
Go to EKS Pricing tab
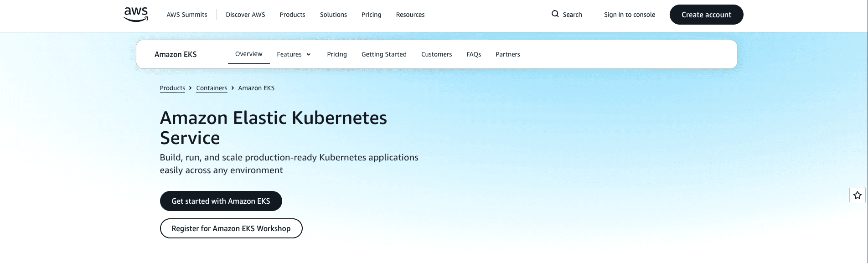(x=337, y=54)
